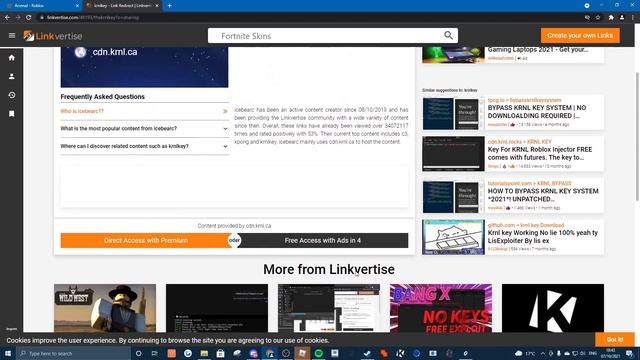Open the Home sidebar icon
This screenshot has height=360, width=640.
pos(12,58)
